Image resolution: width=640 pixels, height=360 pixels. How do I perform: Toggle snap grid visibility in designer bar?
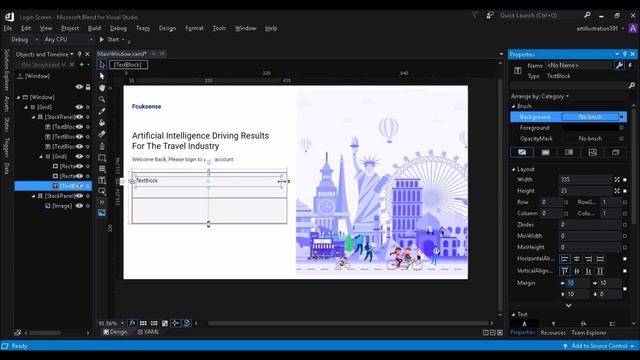pos(143,323)
